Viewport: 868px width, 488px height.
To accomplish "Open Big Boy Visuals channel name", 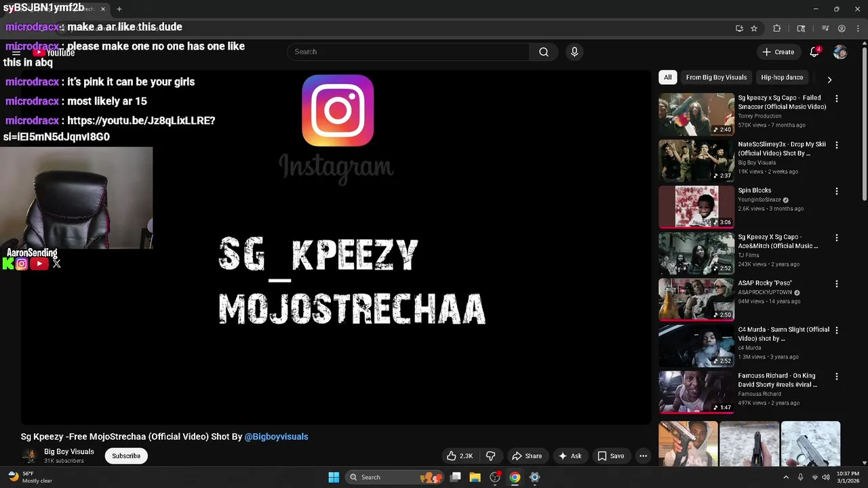I will (x=69, y=452).
